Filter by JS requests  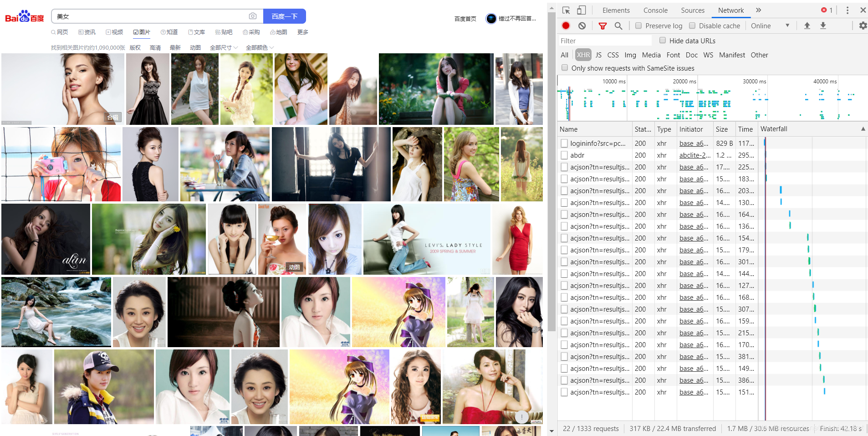[x=598, y=55]
